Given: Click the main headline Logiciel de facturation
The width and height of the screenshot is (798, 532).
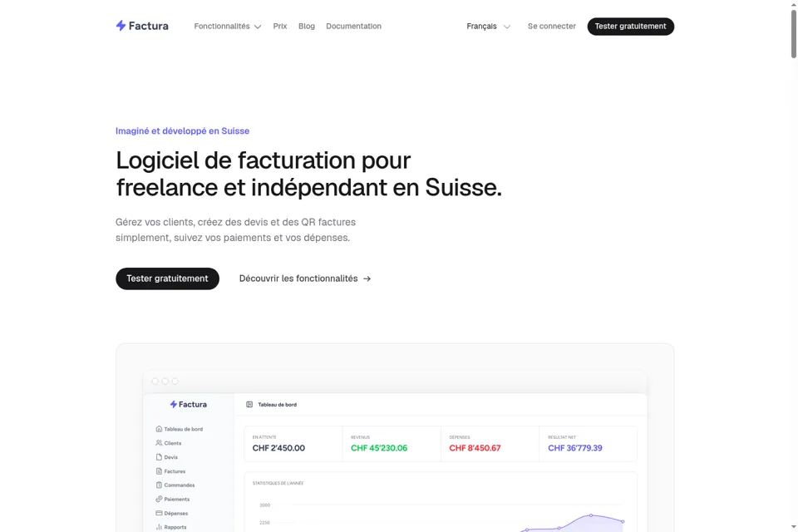Looking at the screenshot, I should click(x=309, y=174).
